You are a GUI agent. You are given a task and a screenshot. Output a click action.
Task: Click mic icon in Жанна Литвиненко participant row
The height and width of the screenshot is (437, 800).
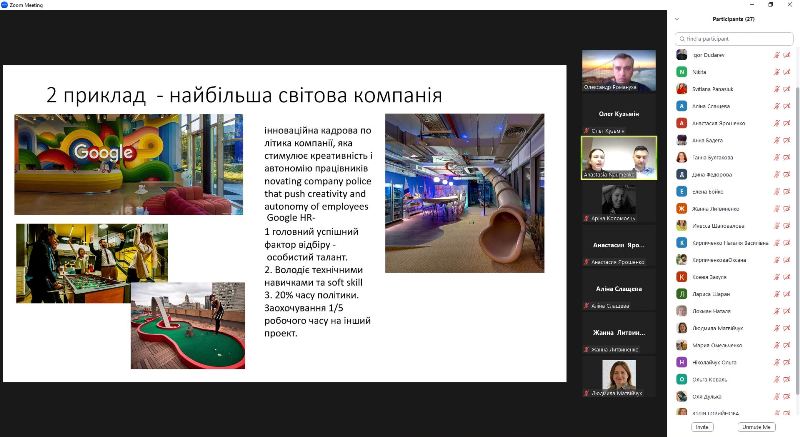tap(777, 209)
